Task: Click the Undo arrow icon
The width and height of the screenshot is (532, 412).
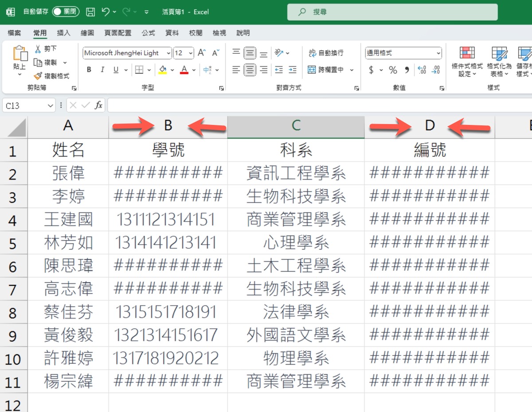Action: (x=106, y=12)
